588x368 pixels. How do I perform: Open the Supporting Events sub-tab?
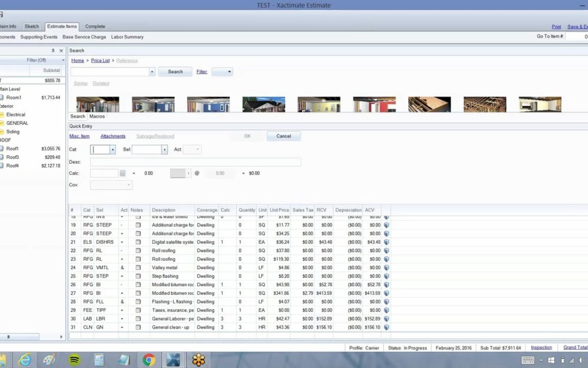[x=39, y=37]
